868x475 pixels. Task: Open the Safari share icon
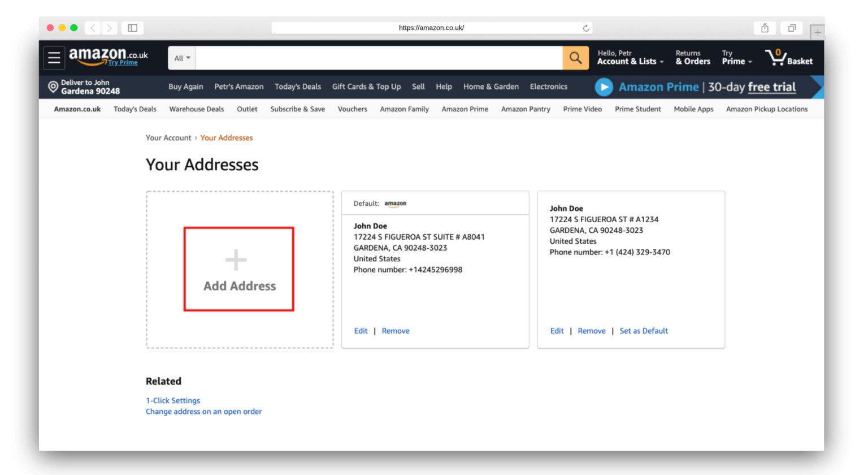coord(765,28)
